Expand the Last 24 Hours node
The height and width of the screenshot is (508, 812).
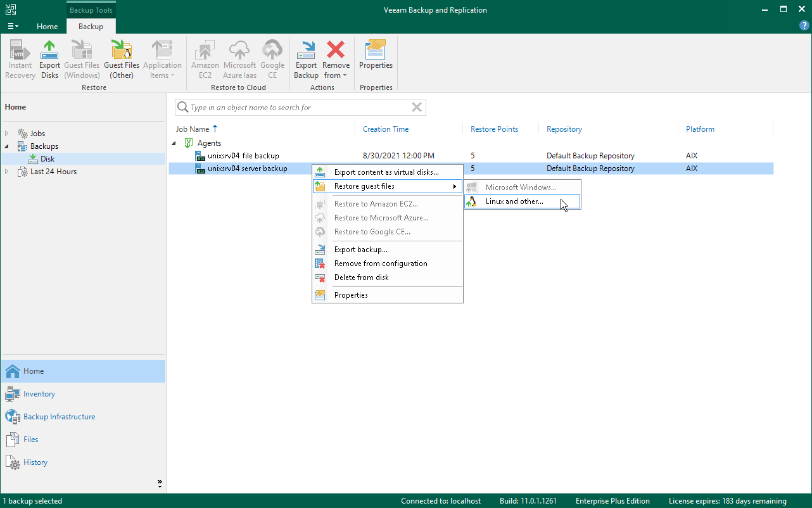click(7, 172)
